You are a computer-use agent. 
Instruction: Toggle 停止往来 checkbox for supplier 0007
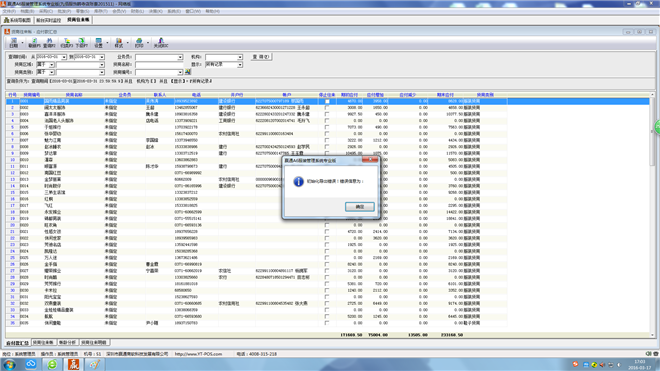(x=327, y=140)
